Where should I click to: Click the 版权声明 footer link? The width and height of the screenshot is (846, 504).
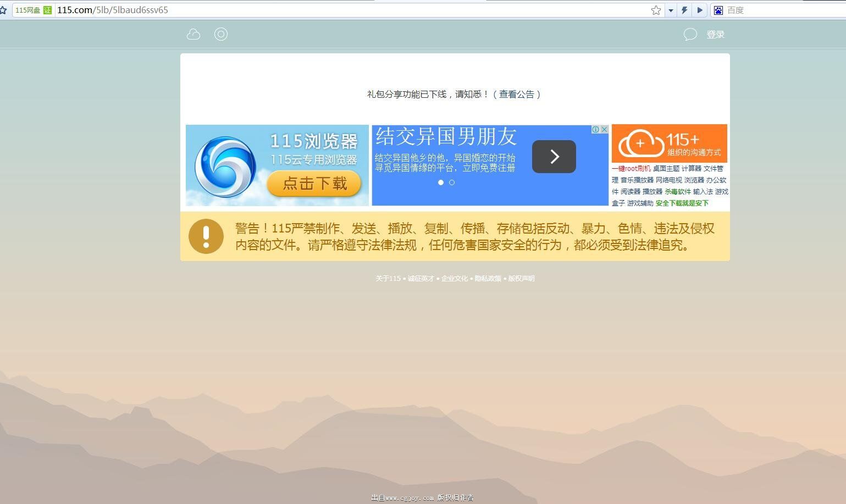click(x=521, y=279)
